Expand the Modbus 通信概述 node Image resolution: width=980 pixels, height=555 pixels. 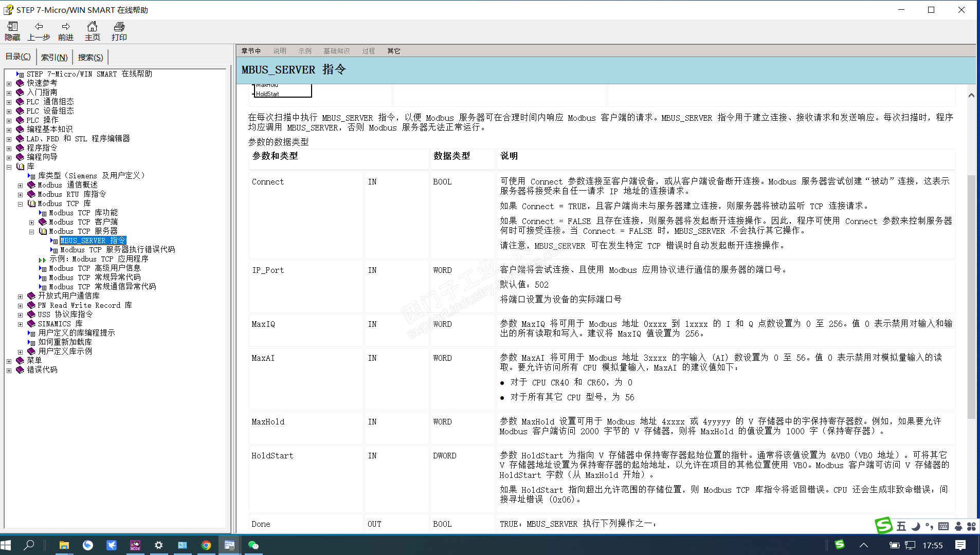pyautogui.click(x=20, y=185)
